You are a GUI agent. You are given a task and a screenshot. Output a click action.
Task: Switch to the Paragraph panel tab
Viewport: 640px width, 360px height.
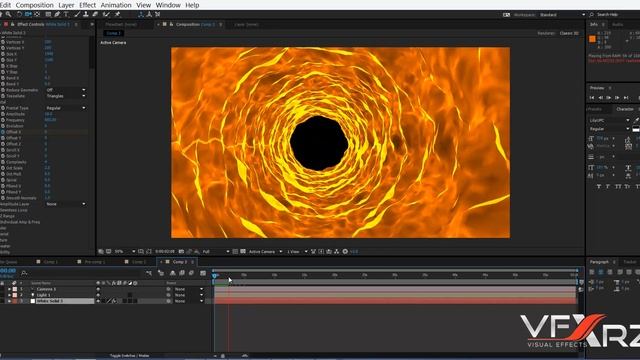coord(599,262)
